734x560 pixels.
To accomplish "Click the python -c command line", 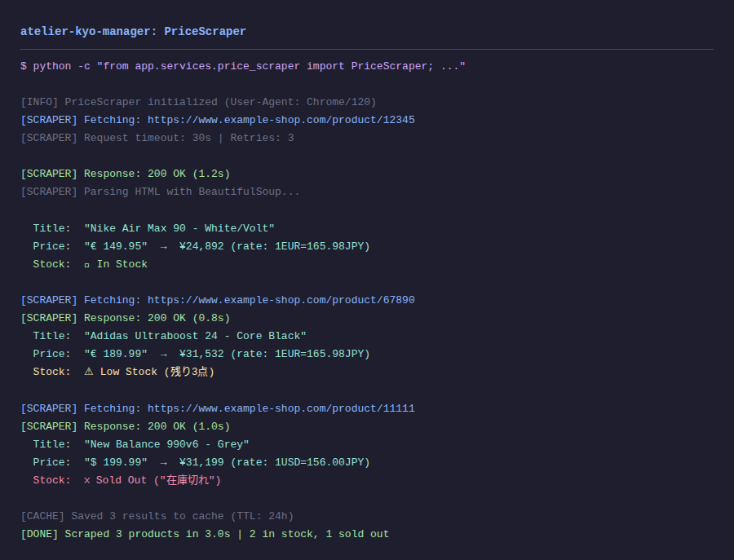I will click(243, 66).
